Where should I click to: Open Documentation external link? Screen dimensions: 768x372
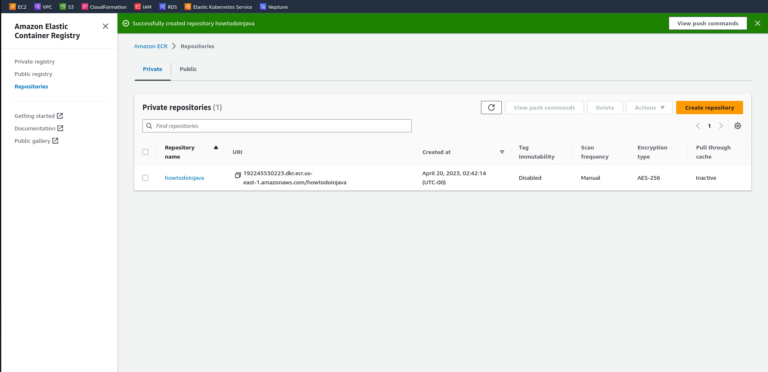(x=39, y=128)
